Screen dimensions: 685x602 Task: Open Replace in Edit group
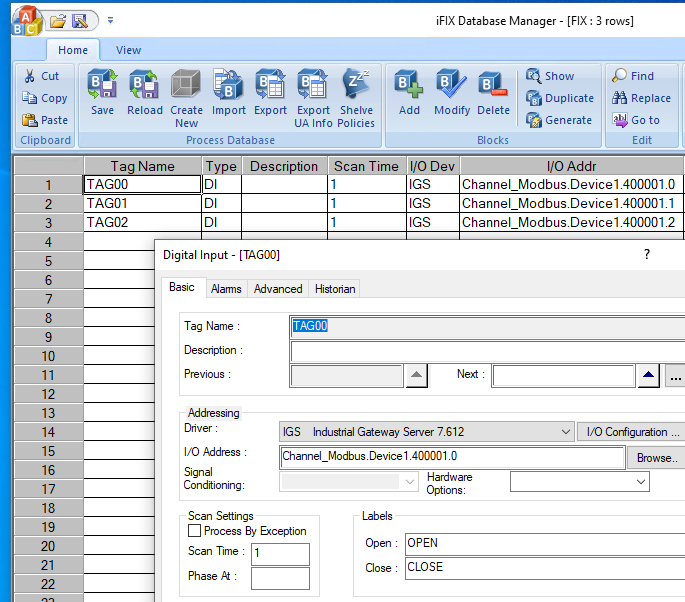coord(641,98)
